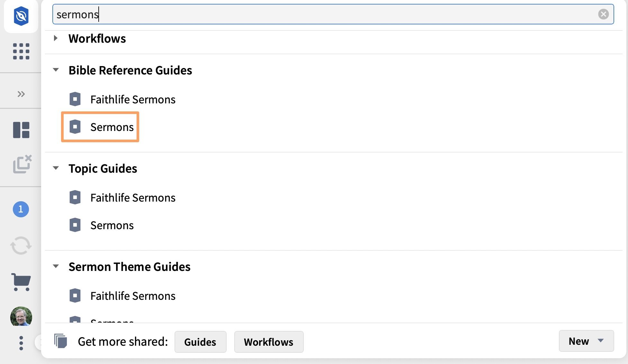Click the Bible Reference Guides heading

point(130,70)
